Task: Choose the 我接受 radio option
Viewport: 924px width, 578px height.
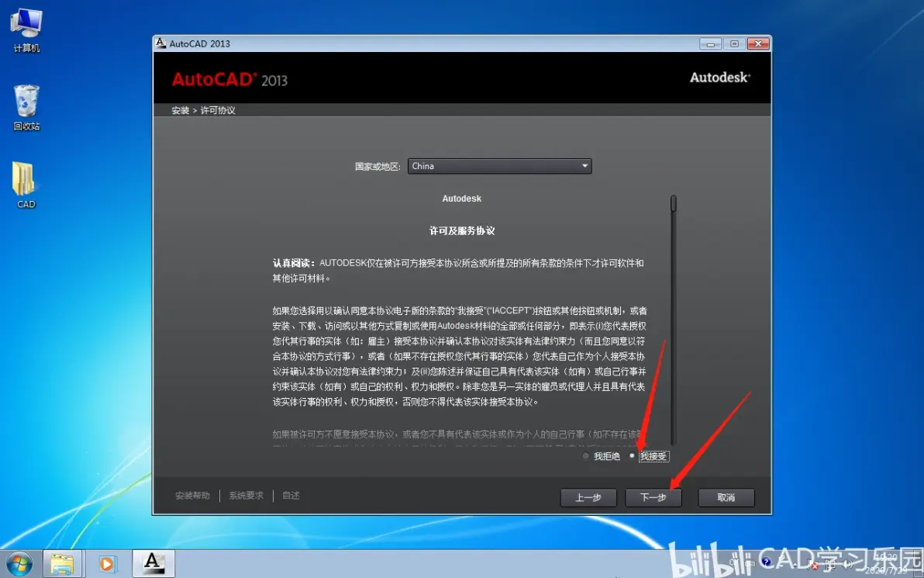Action: coord(633,456)
